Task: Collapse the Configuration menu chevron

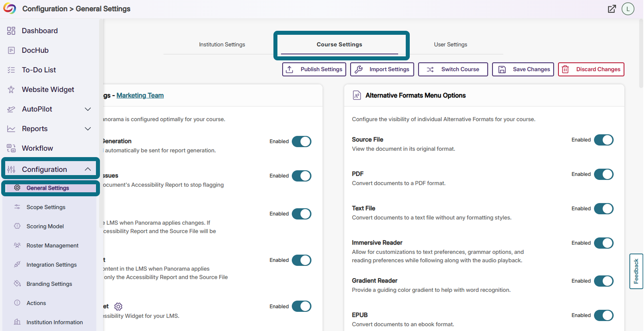Action: coord(88,169)
